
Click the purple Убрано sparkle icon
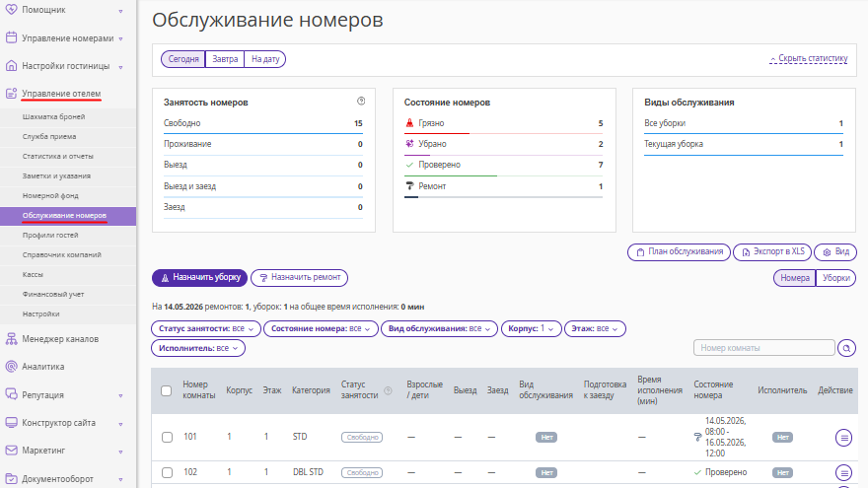coord(409,144)
